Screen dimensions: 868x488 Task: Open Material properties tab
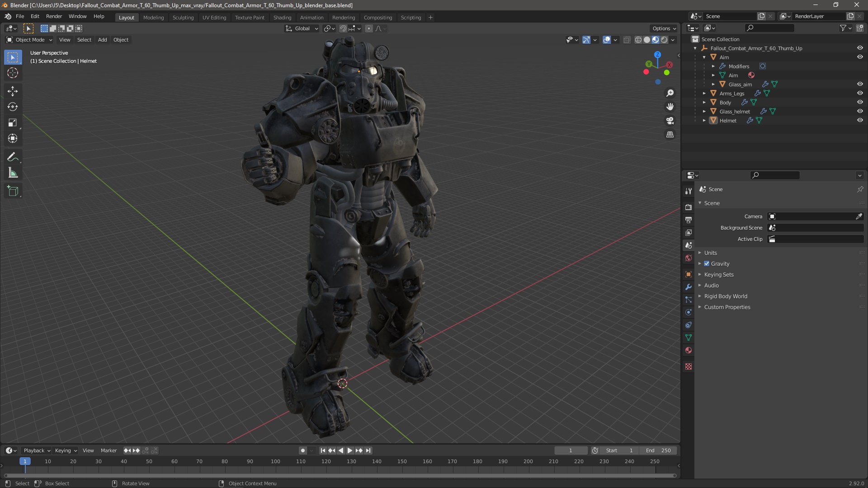point(689,350)
